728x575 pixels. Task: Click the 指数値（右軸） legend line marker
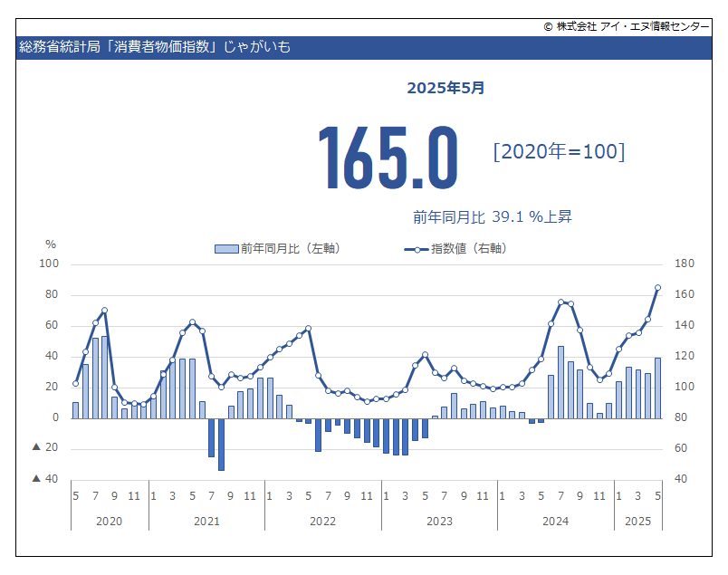pyautogui.click(x=417, y=249)
